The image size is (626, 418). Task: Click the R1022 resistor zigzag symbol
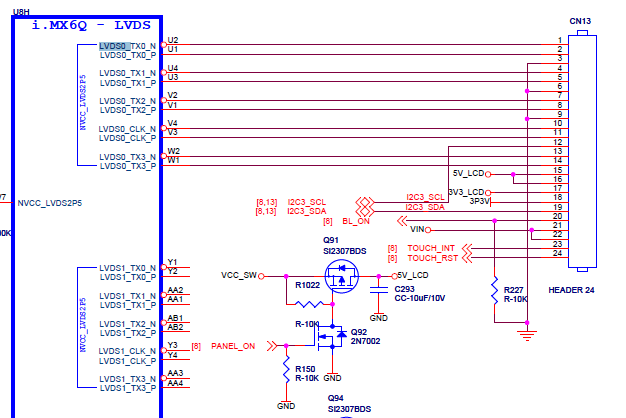309,304
